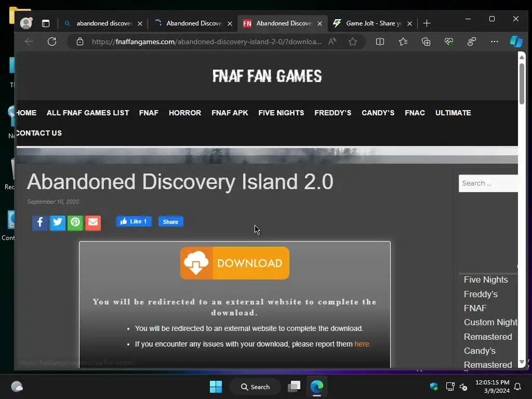Share on Pinterest via green icon
Viewport: 532px width, 399px height.
[75, 222]
